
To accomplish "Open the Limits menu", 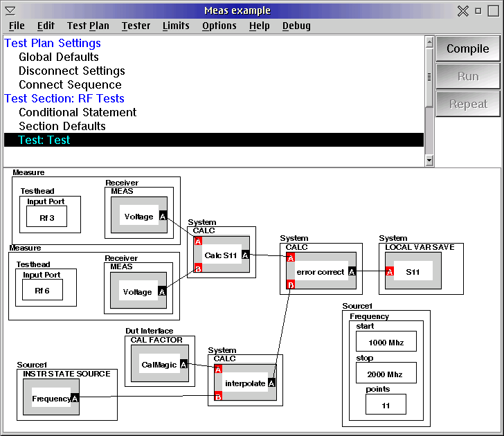I will (x=176, y=26).
